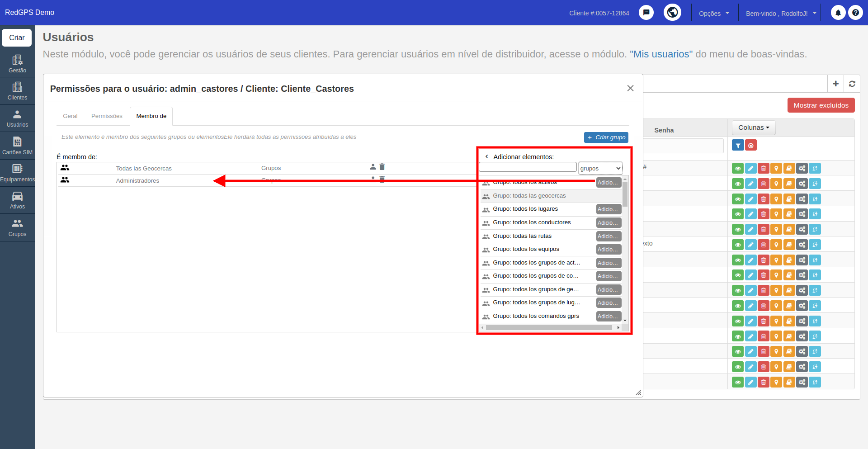Open the Equipamentos sidebar module

coord(17,173)
